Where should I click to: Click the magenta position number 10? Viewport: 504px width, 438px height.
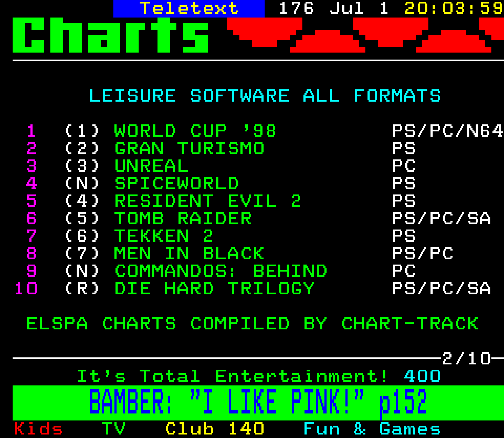(26, 289)
